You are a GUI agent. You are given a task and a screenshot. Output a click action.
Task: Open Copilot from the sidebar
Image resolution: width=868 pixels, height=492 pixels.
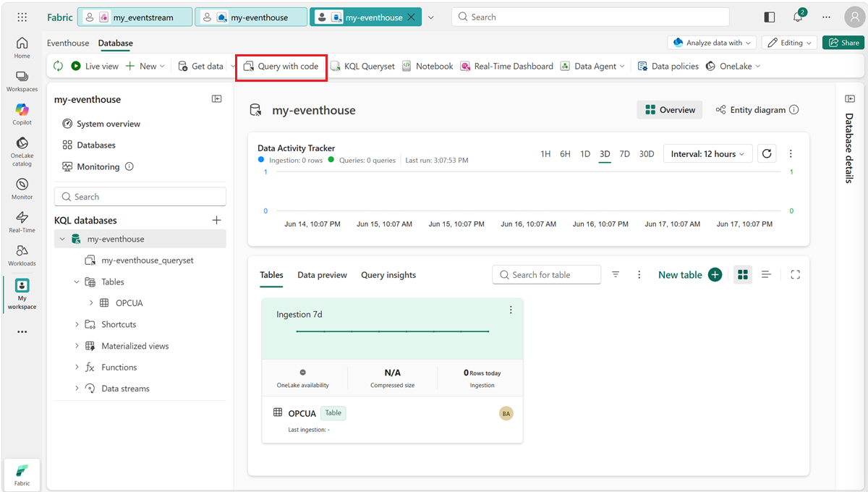[22, 114]
